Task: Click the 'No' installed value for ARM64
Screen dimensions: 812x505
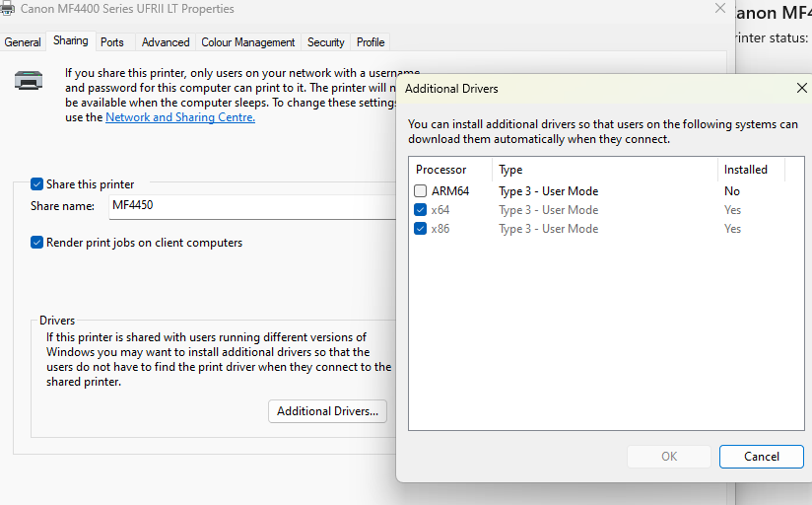Action: (732, 191)
